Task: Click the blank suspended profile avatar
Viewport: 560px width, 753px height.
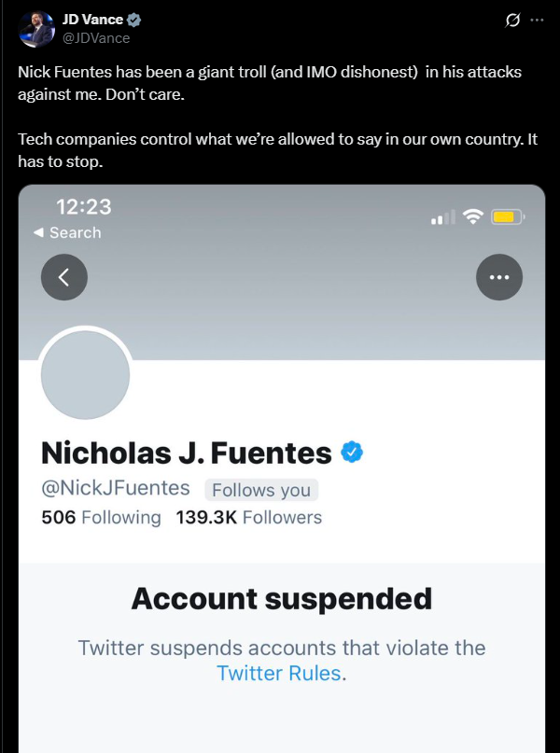Action: point(85,375)
